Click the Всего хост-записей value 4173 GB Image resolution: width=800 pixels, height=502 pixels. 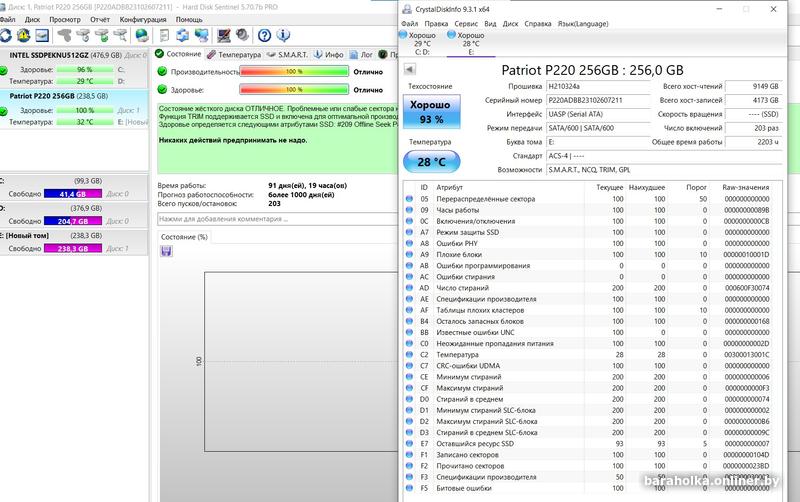click(x=753, y=100)
